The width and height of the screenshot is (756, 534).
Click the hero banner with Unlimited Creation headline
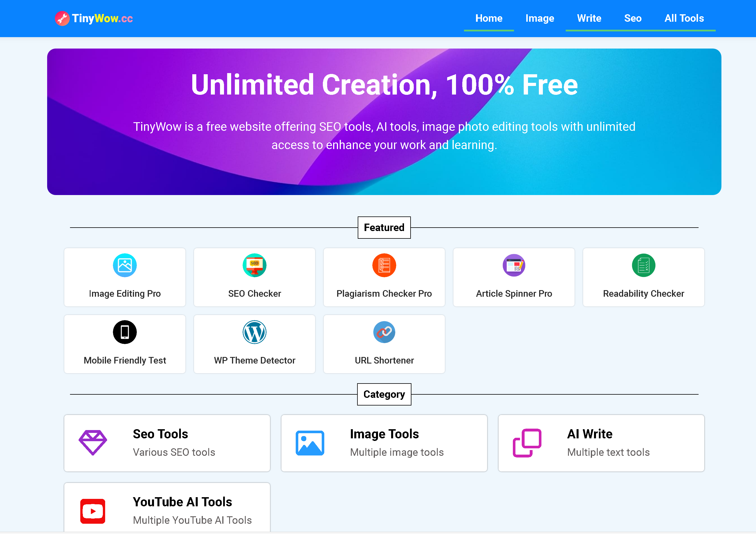[x=384, y=122]
